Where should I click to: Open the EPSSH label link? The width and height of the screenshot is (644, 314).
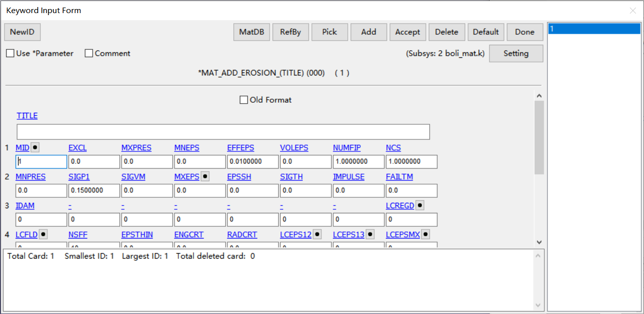coord(239,177)
